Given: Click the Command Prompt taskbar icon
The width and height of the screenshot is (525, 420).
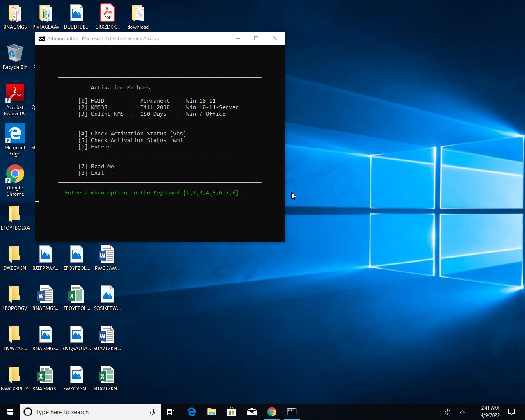Looking at the screenshot, I should (292, 412).
